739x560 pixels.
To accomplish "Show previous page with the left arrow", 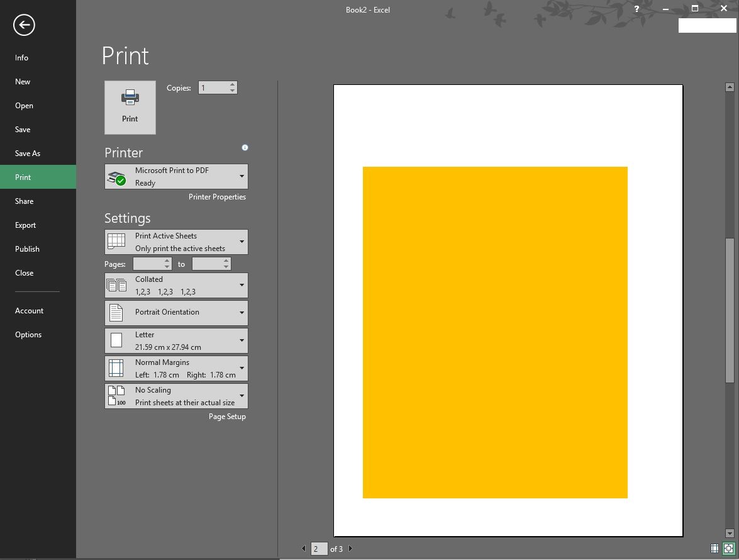I will click(304, 549).
